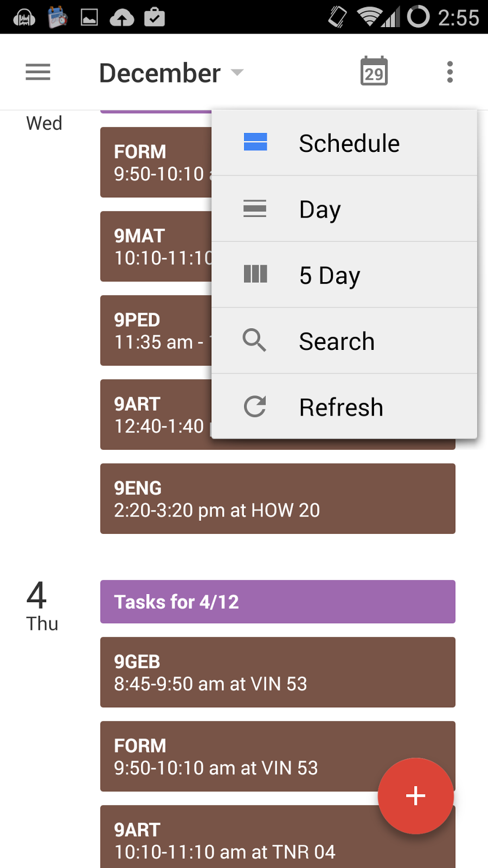The height and width of the screenshot is (868, 488).
Task: Jump to today with calendar 29 icon
Action: (374, 71)
